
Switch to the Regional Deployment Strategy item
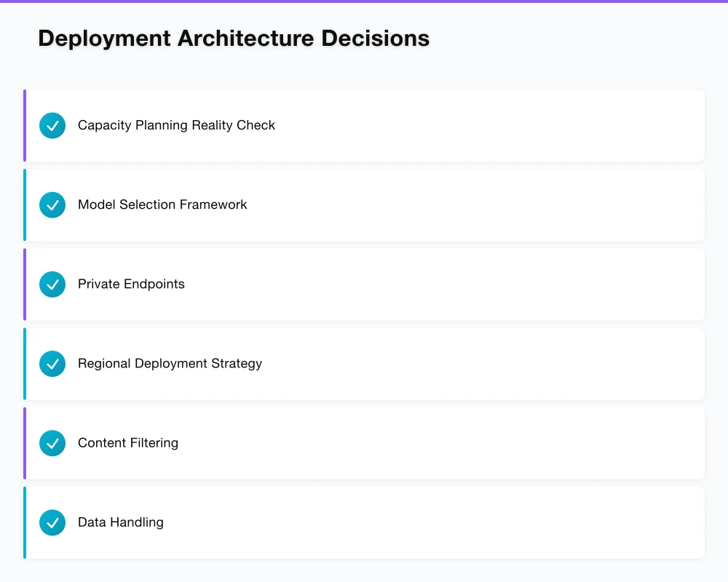pos(364,364)
